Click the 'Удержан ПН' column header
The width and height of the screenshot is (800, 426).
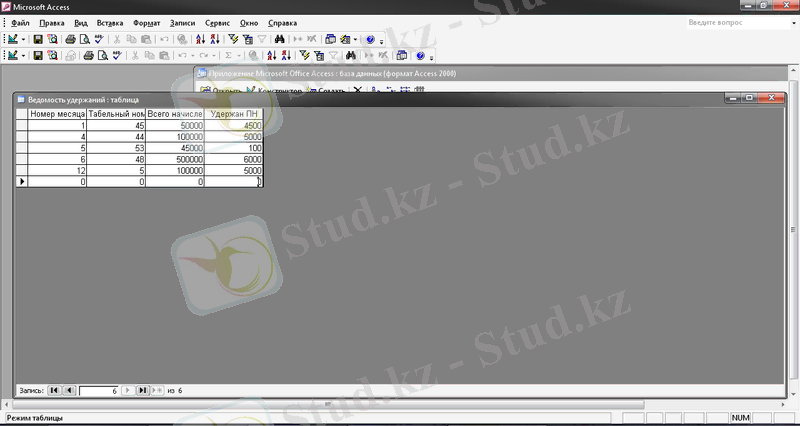tap(234, 114)
